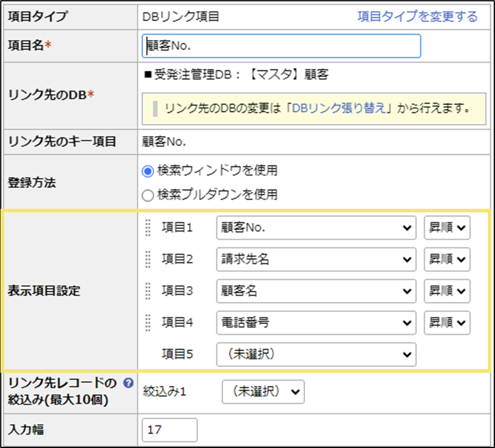Open the 項目2 dropdown showing 請求先名
495x448 pixels.
(x=316, y=259)
